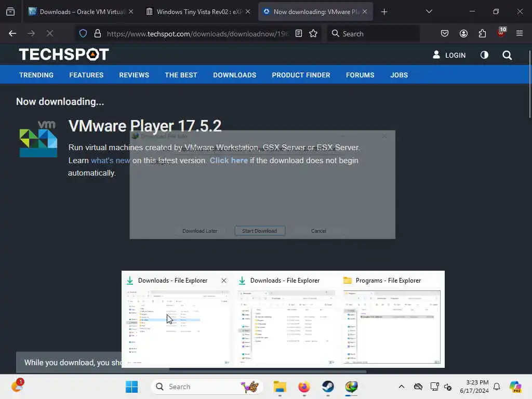Click the taskbar Search box
This screenshot has height=399, width=532.
pyautogui.click(x=207, y=387)
